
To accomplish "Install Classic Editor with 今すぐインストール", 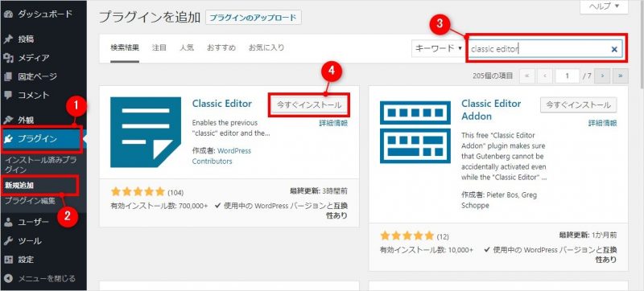I will pyautogui.click(x=309, y=105).
